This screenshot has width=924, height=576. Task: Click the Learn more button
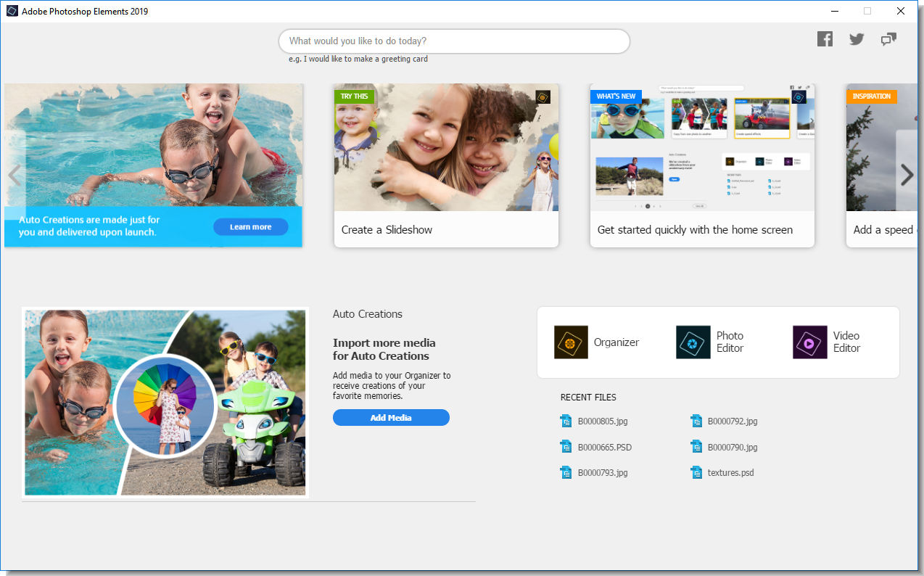[x=250, y=227]
